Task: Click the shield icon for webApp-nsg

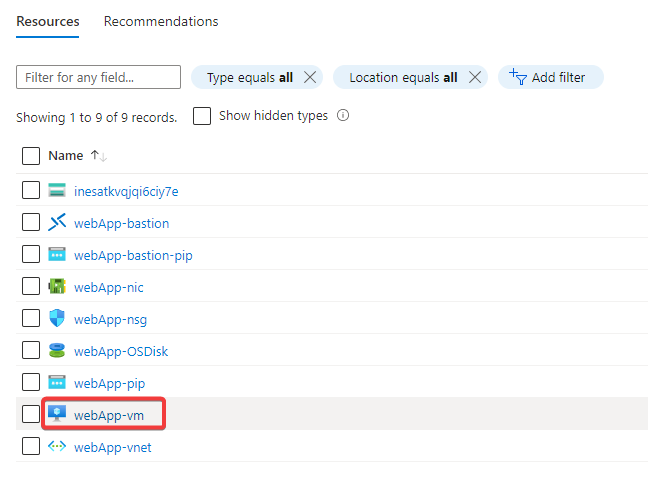Action: coord(57,319)
